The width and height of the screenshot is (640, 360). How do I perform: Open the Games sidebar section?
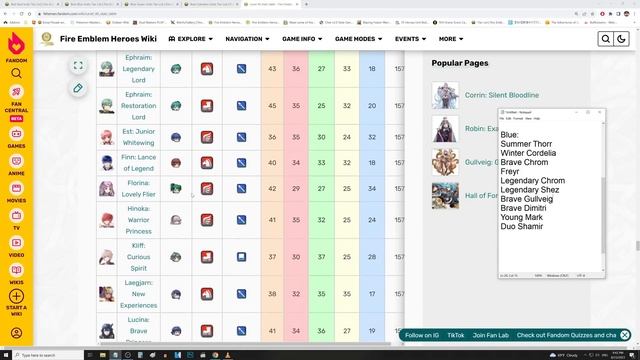pyautogui.click(x=16, y=138)
